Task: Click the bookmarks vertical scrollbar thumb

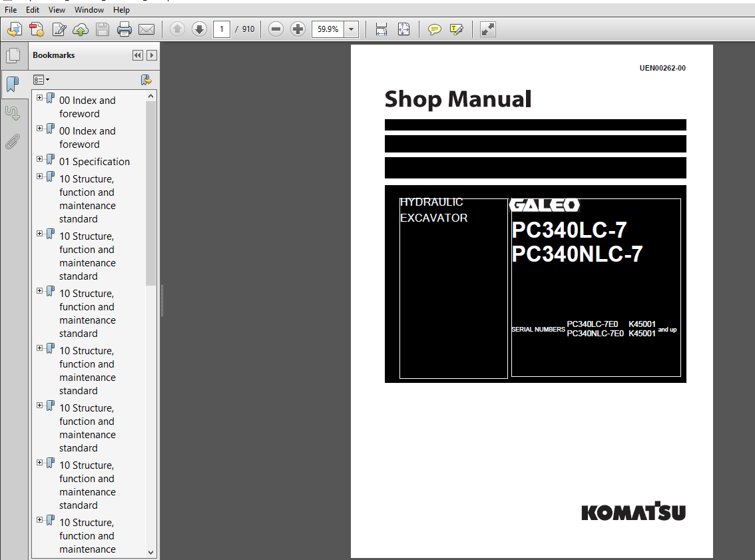Action: [x=150, y=194]
